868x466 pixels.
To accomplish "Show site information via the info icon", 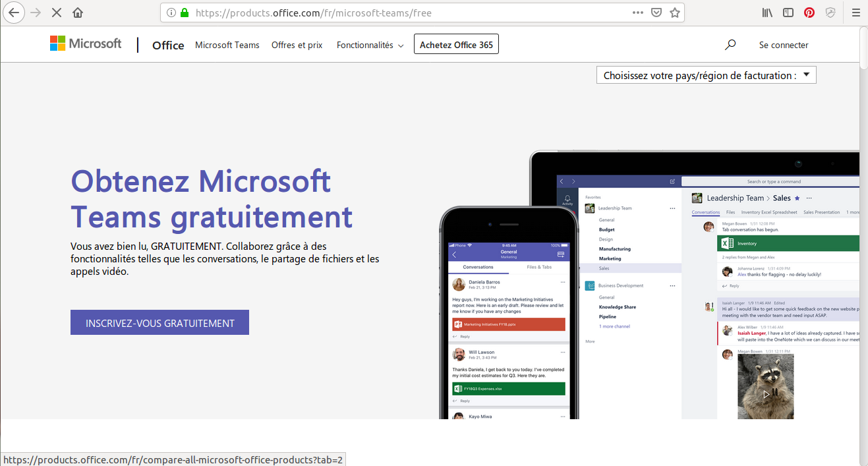I will 171,13.
